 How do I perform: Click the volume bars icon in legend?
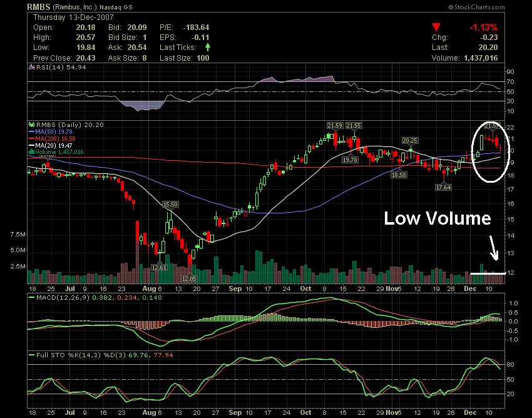click(x=32, y=152)
